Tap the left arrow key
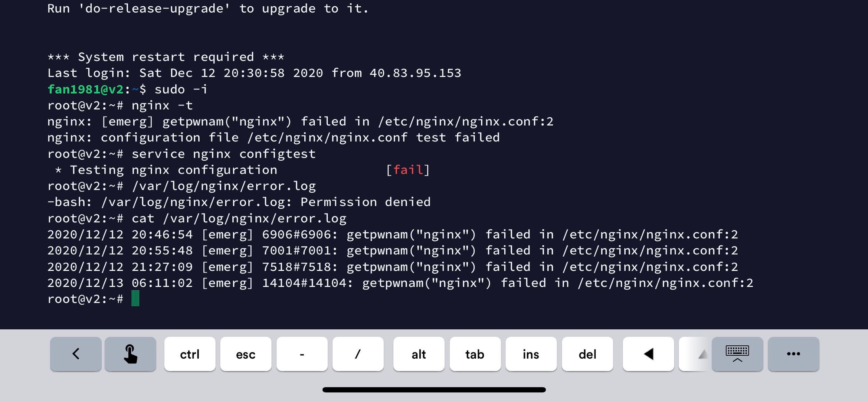This screenshot has height=401, width=868. click(648, 354)
